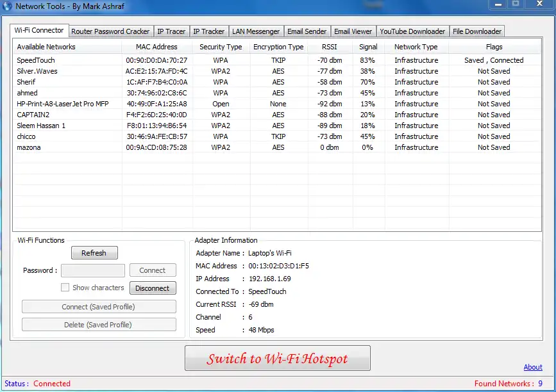
Task: Click the -58 dbm RSSI cell
Action: [x=330, y=82]
